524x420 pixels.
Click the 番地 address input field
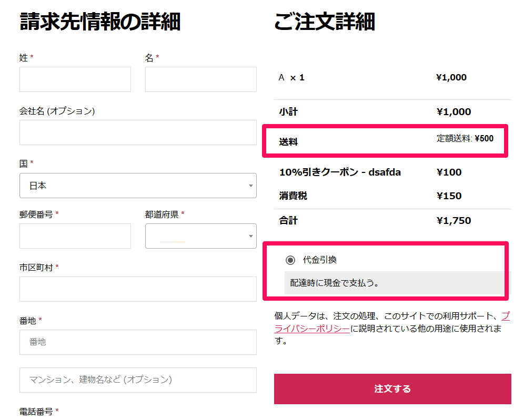coord(138,342)
